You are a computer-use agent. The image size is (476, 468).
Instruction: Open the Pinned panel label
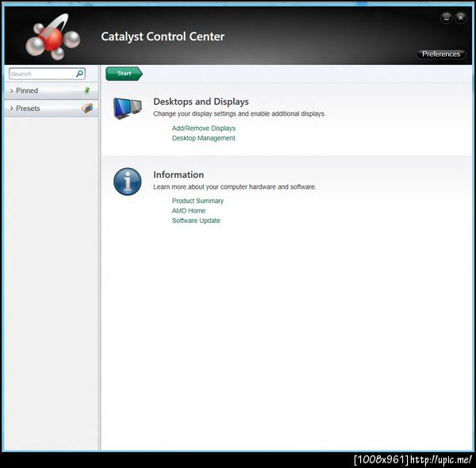27,90
